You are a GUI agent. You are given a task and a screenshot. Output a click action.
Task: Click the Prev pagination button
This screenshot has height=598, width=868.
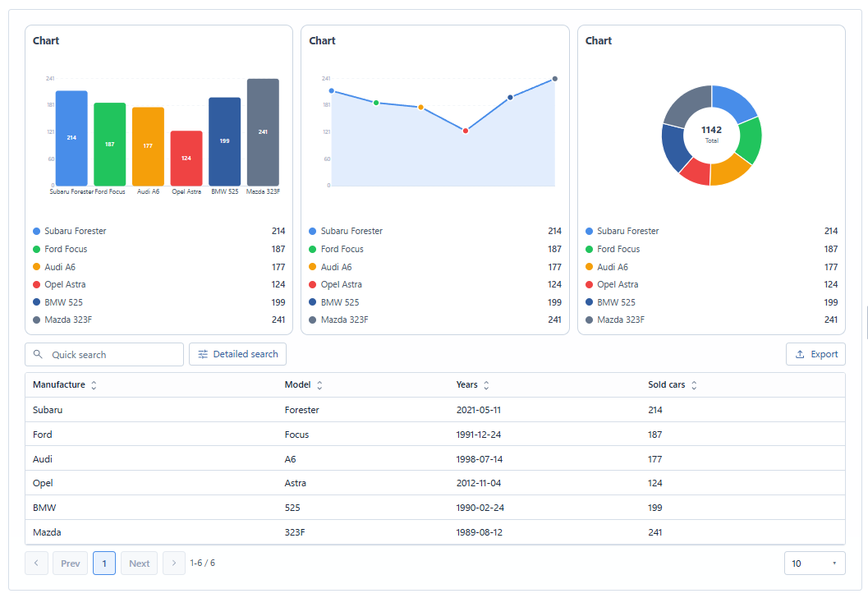pos(71,563)
